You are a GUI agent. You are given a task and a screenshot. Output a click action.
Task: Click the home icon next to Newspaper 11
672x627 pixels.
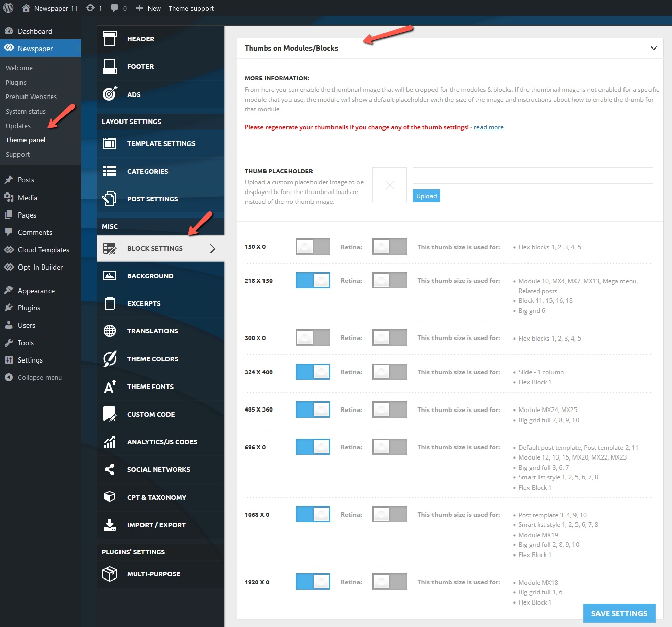pyautogui.click(x=26, y=8)
